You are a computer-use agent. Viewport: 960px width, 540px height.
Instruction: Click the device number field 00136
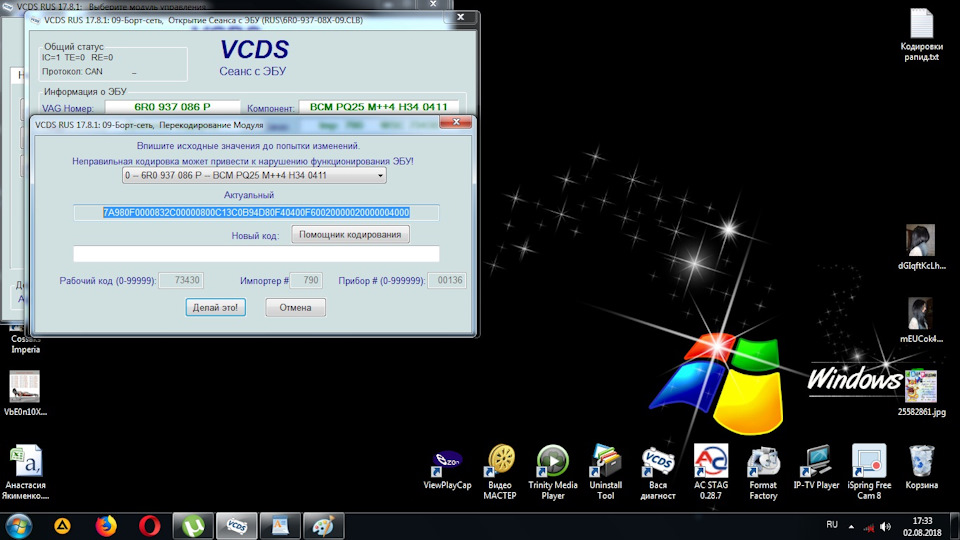click(x=447, y=280)
